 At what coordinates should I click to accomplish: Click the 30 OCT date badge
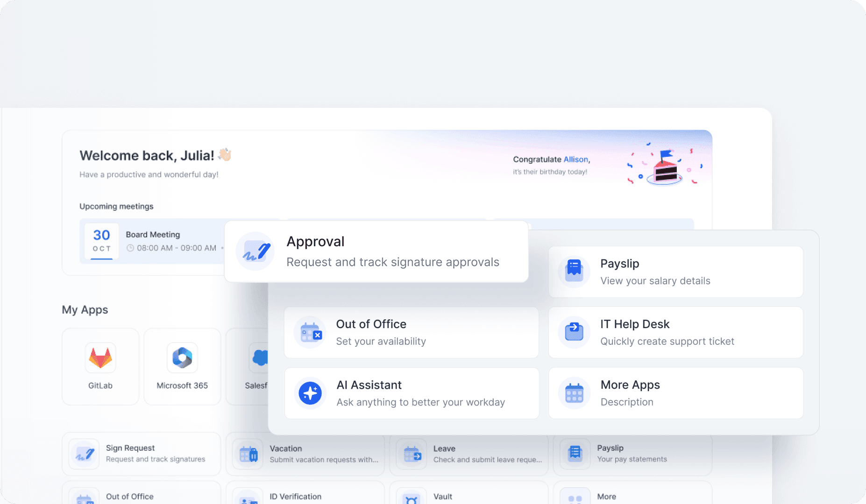(101, 241)
